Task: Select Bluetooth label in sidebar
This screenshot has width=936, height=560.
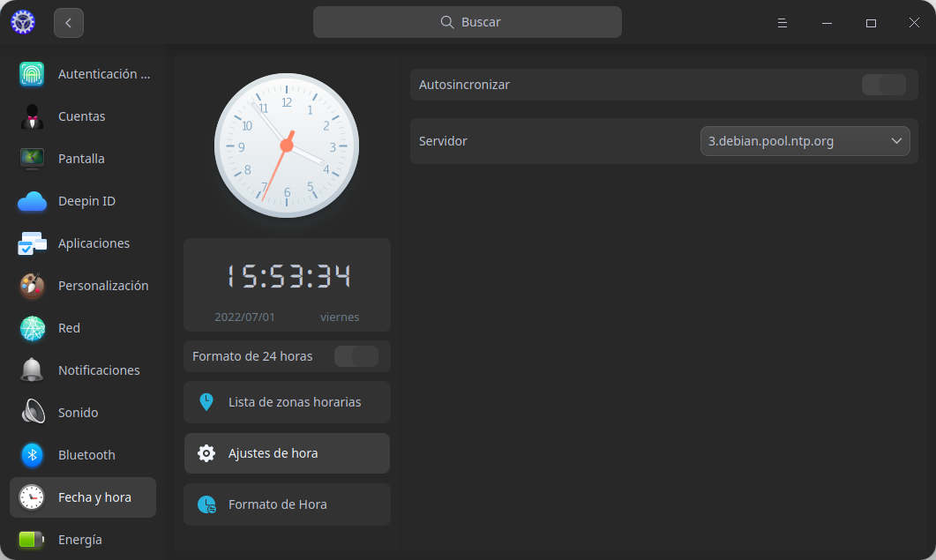Action: pos(86,455)
